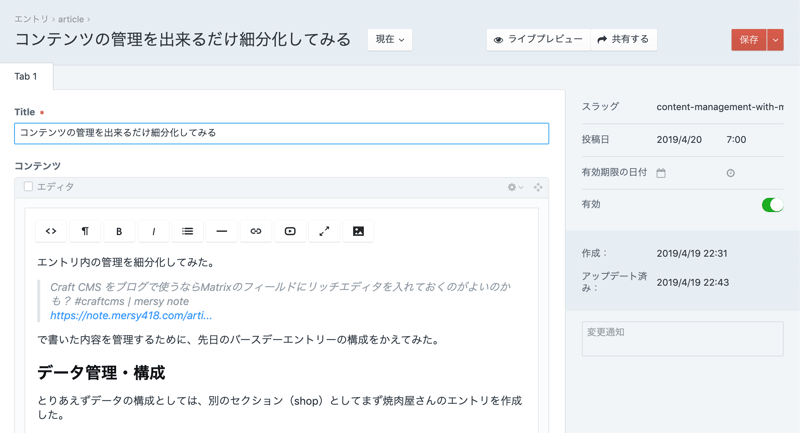
Task: Open the 現在 revision dropdown
Action: (390, 40)
